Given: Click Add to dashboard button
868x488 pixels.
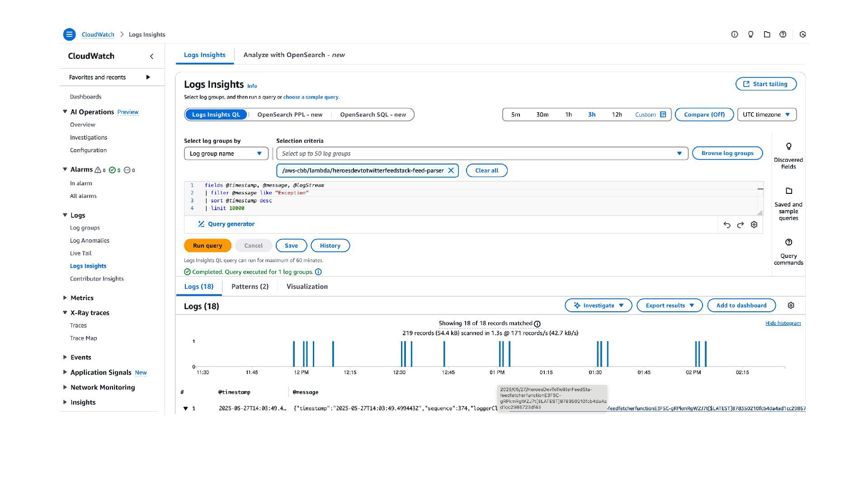Looking at the screenshot, I should tap(741, 305).
